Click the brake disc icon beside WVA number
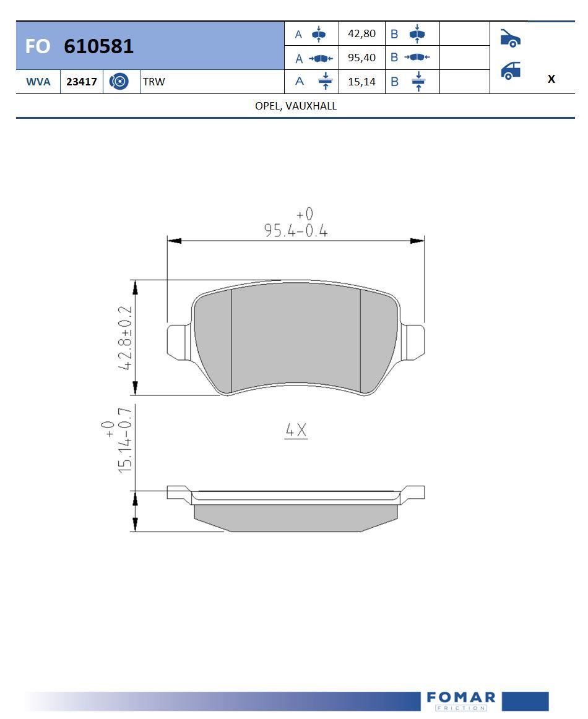This screenshot has width=588, height=719. pos(119,82)
